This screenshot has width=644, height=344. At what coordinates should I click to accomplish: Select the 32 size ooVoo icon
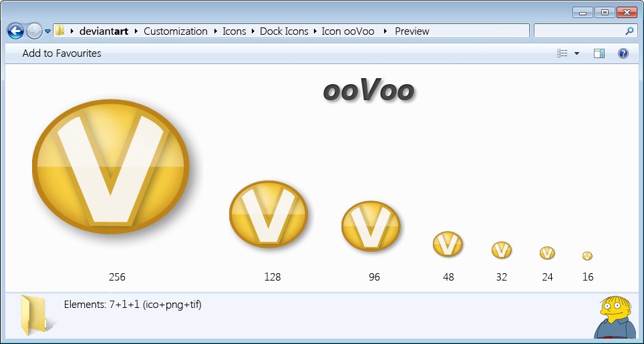(502, 250)
